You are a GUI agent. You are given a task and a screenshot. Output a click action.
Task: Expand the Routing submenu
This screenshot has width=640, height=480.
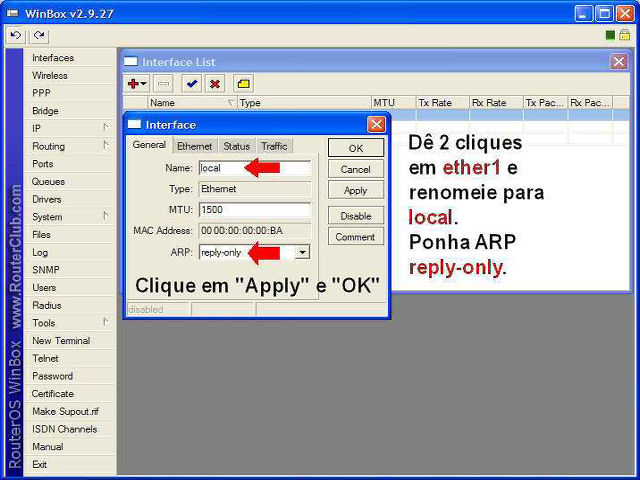point(105,145)
